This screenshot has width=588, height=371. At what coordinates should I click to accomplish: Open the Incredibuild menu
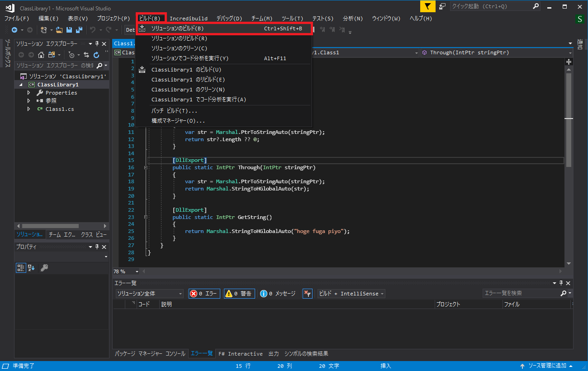[189, 19]
